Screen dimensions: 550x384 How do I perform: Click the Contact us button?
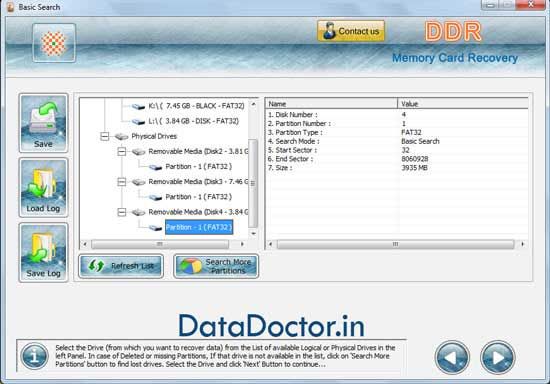pos(351,31)
